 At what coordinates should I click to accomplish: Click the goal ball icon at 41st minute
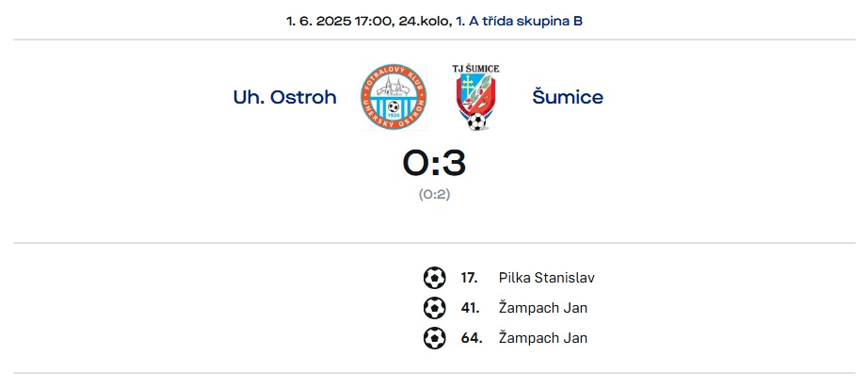435,308
